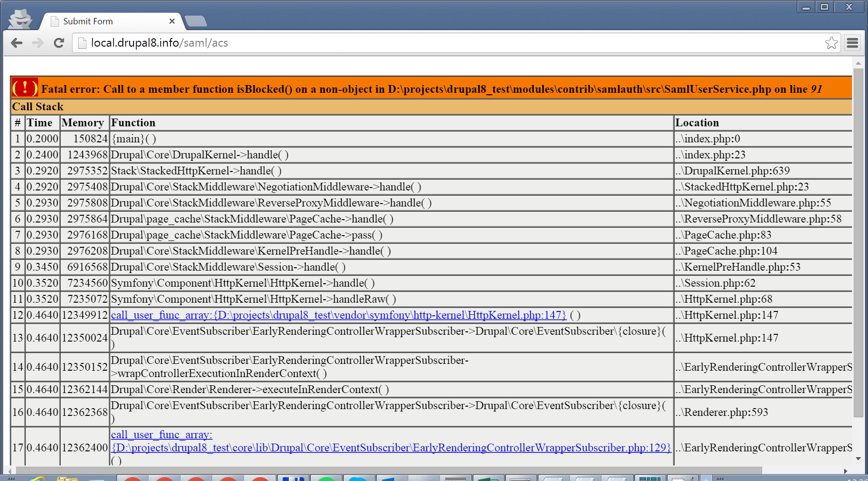The height and width of the screenshot is (481, 868).
Task: Click the memory value 6916568
Action: coord(87,267)
